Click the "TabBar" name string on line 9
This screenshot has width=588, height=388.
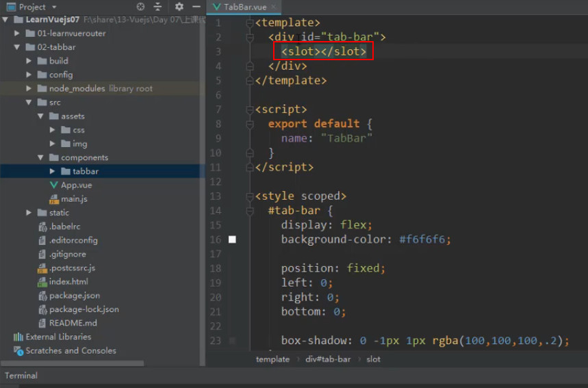[x=346, y=138]
